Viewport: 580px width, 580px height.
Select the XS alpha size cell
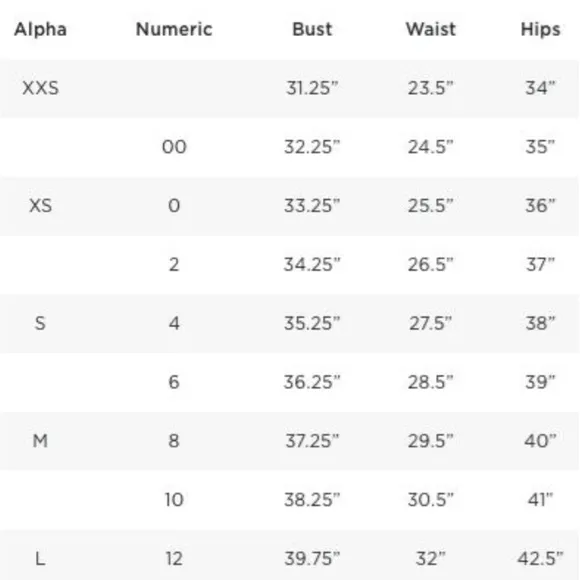pos(40,206)
